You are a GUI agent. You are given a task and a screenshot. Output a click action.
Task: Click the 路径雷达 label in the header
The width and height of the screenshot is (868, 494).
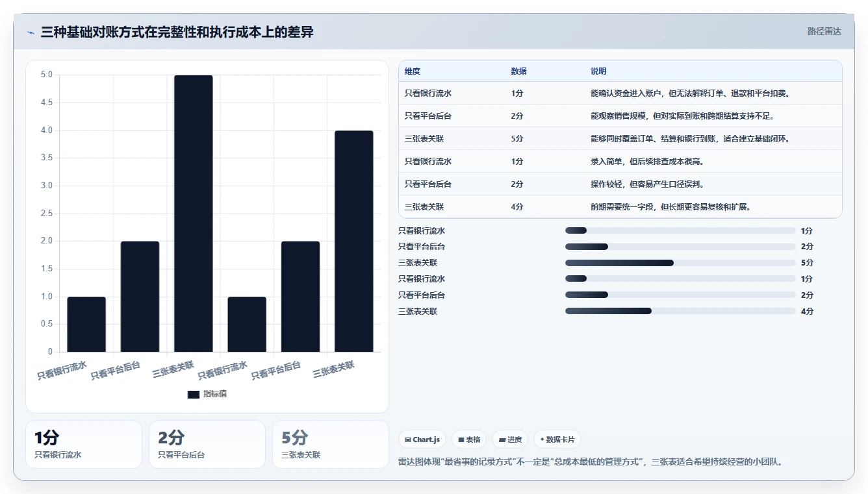coord(824,31)
